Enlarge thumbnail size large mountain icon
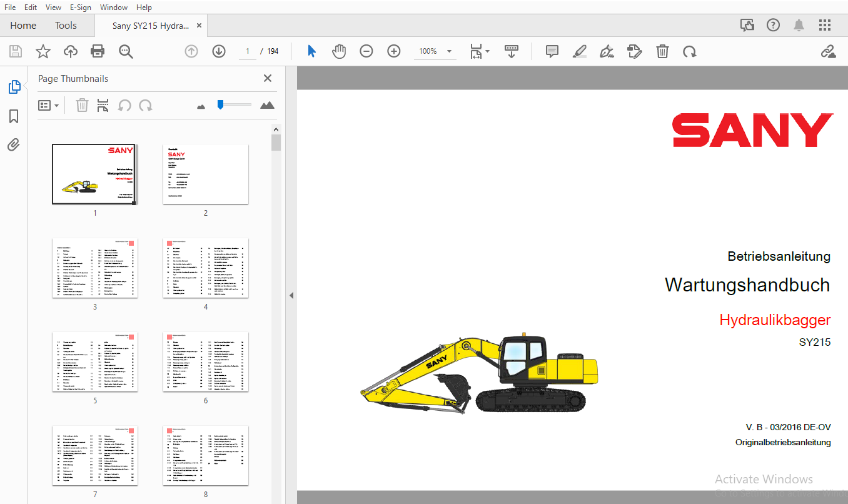 (267, 105)
